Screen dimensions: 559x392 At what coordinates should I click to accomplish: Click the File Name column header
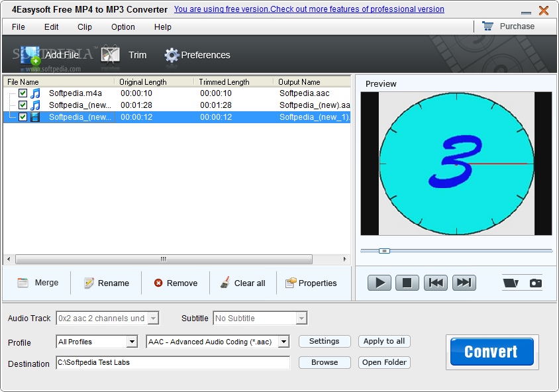coord(59,82)
